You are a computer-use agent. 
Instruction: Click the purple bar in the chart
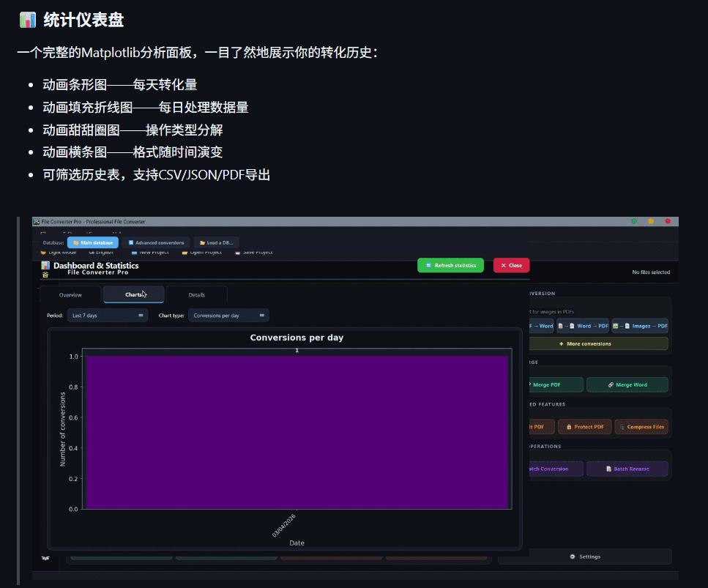click(x=297, y=432)
